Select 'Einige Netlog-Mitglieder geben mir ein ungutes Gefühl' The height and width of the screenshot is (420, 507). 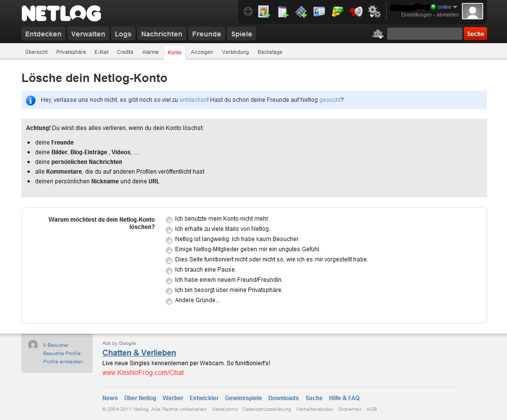pos(169,250)
